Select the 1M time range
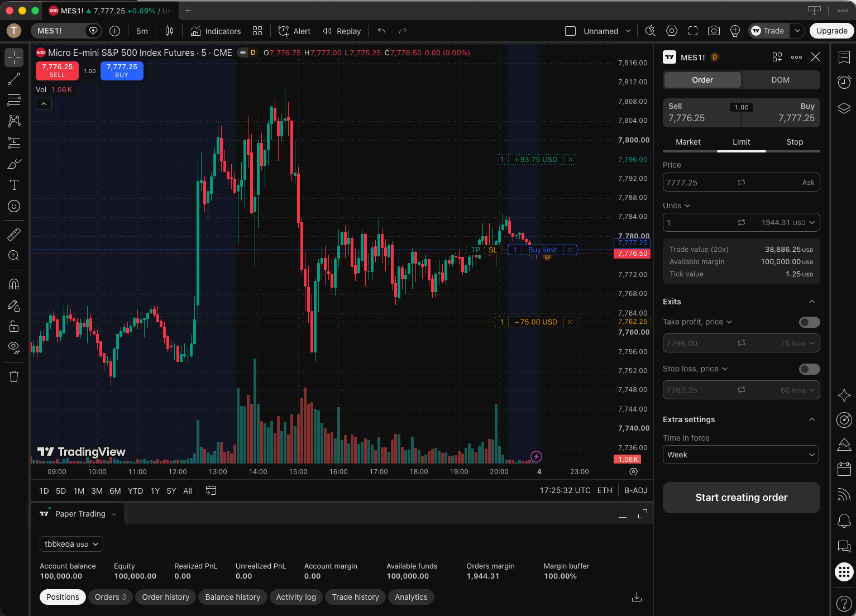This screenshot has height=616, width=856. point(79,491)
